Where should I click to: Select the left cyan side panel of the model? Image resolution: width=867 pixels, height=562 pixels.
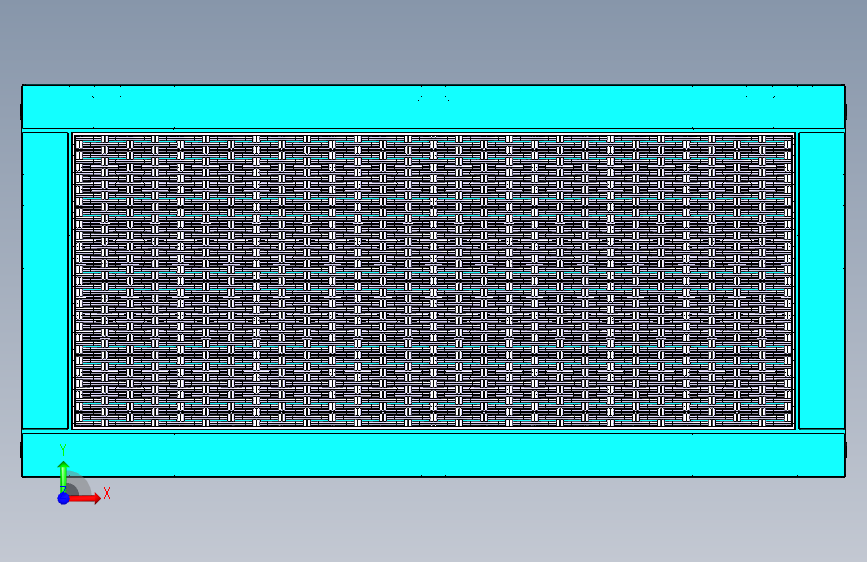(45, 280)
